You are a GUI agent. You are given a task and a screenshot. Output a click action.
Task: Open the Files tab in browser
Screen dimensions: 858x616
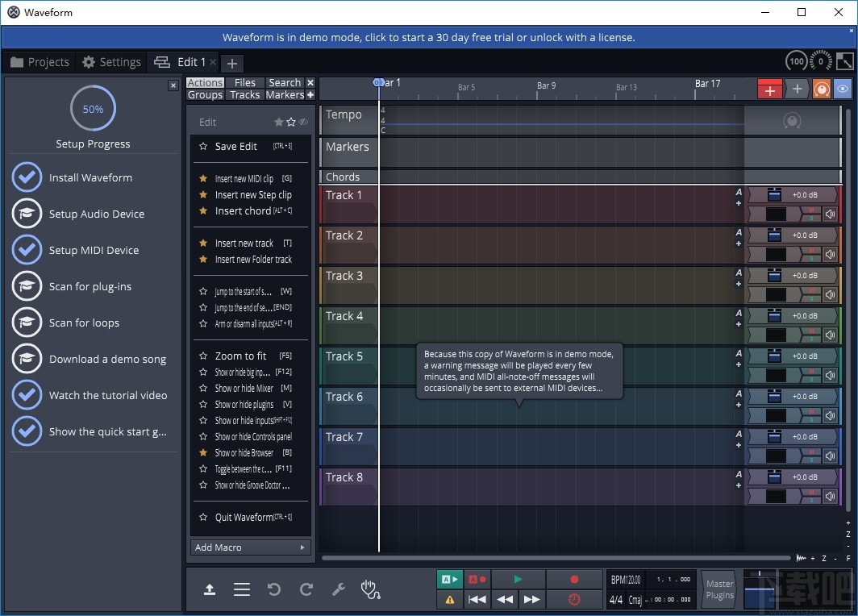click(245, 82)
